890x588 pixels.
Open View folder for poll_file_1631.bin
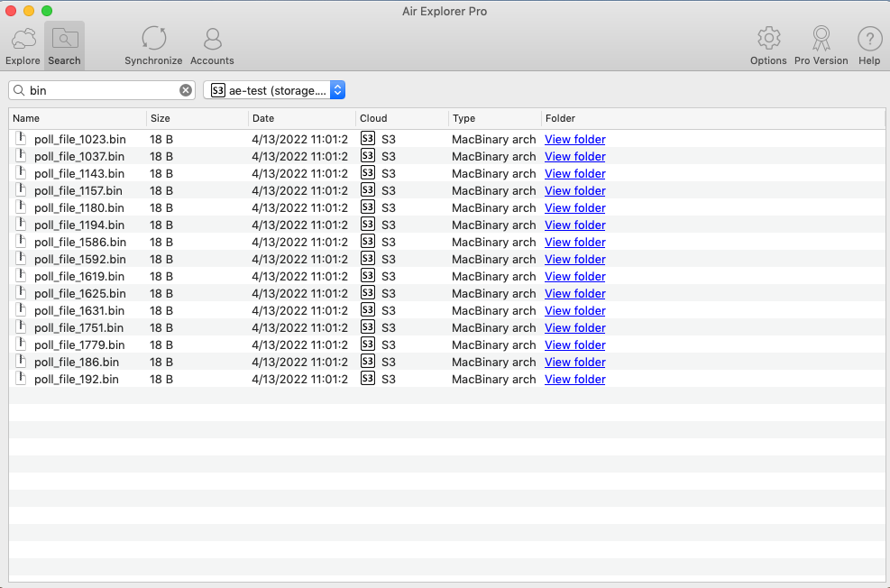point(575,310)
